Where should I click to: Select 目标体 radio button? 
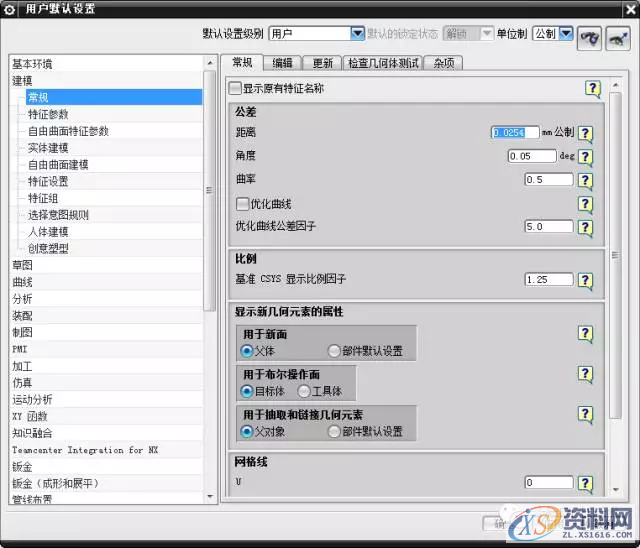pos(247,391)
